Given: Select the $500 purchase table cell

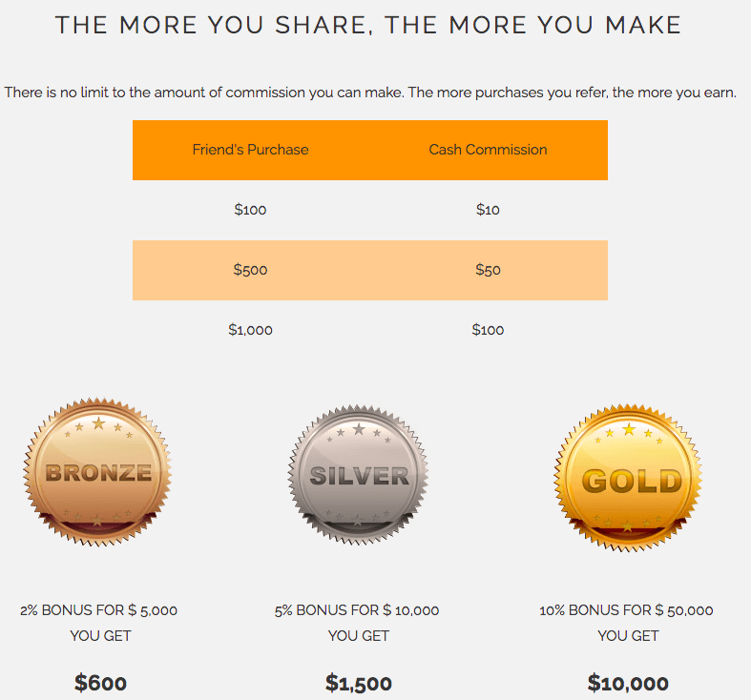Looking at the screenshot, I should (250, 270).
